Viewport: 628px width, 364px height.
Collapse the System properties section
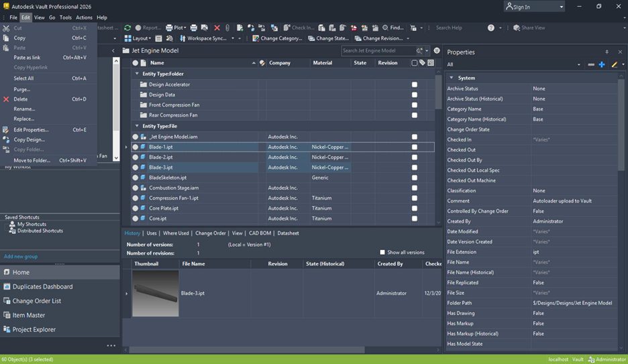[x=452, y=78]
